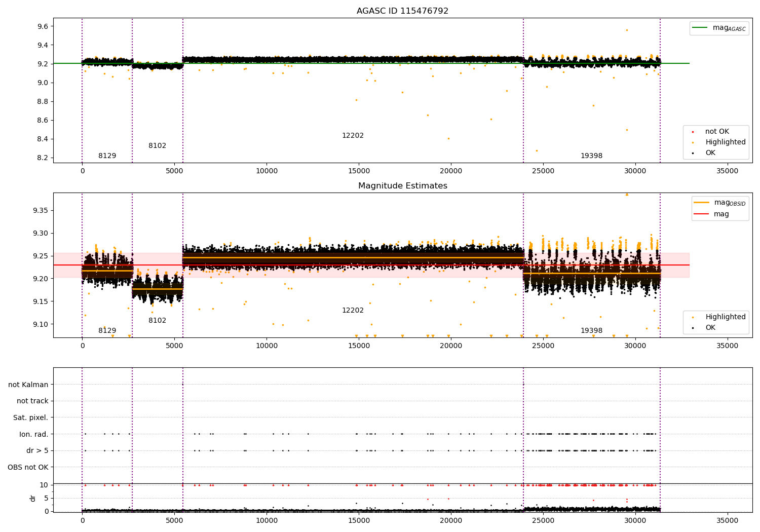Click the orange mag OBSID legend line sample
This screenshot has height=532, width=760.
702,203
